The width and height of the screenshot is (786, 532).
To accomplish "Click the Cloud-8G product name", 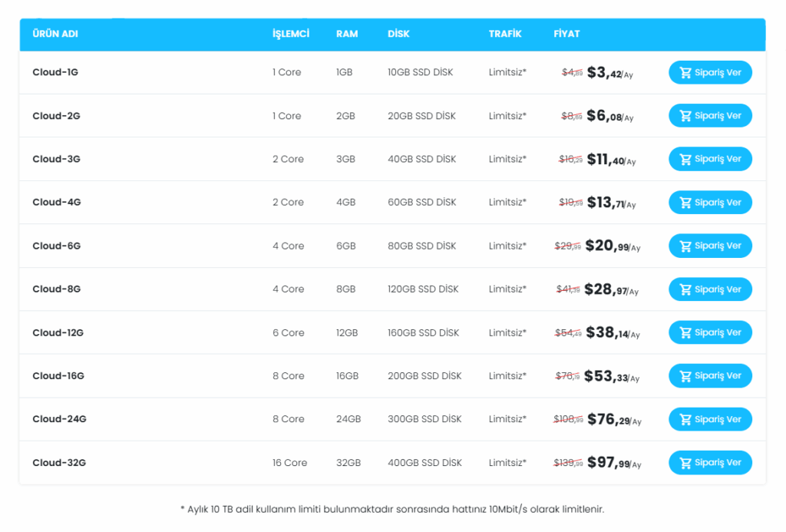I will (56, 289).
